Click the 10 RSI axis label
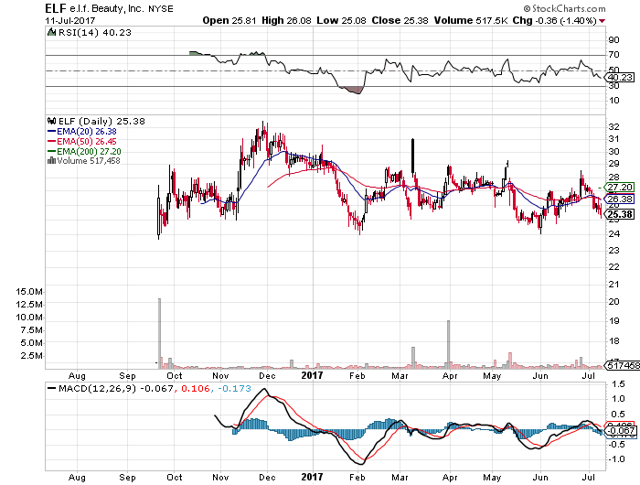Viewport: 640px width, 485px height. click(613, 100)
